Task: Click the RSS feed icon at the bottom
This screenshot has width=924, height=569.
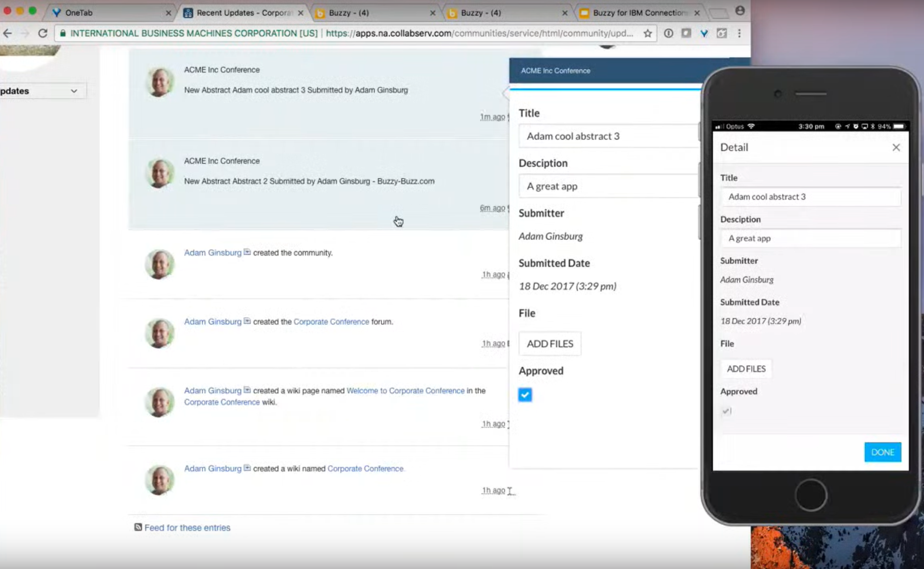Action: point(138,527)
